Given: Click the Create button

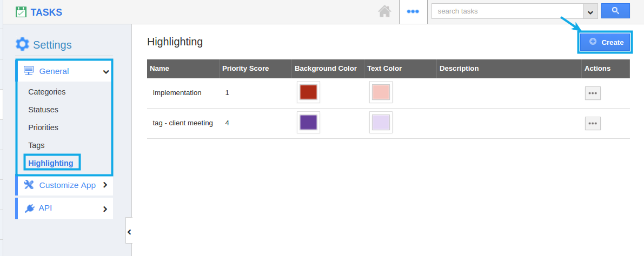Looking at the screenshot, I should point(606,42).
